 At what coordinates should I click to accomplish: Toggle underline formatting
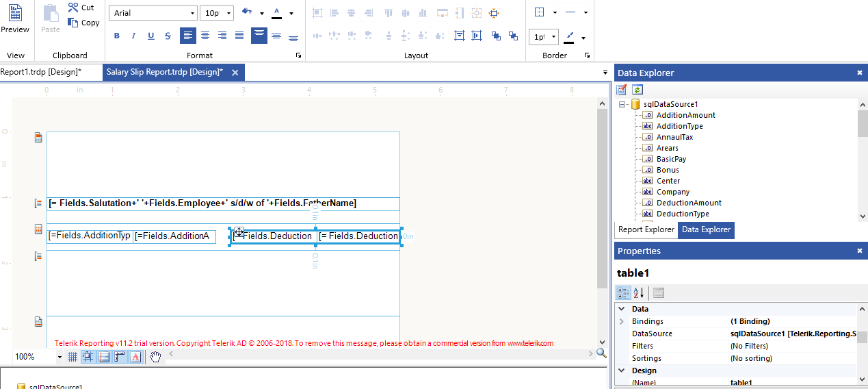tap(150, 36)
